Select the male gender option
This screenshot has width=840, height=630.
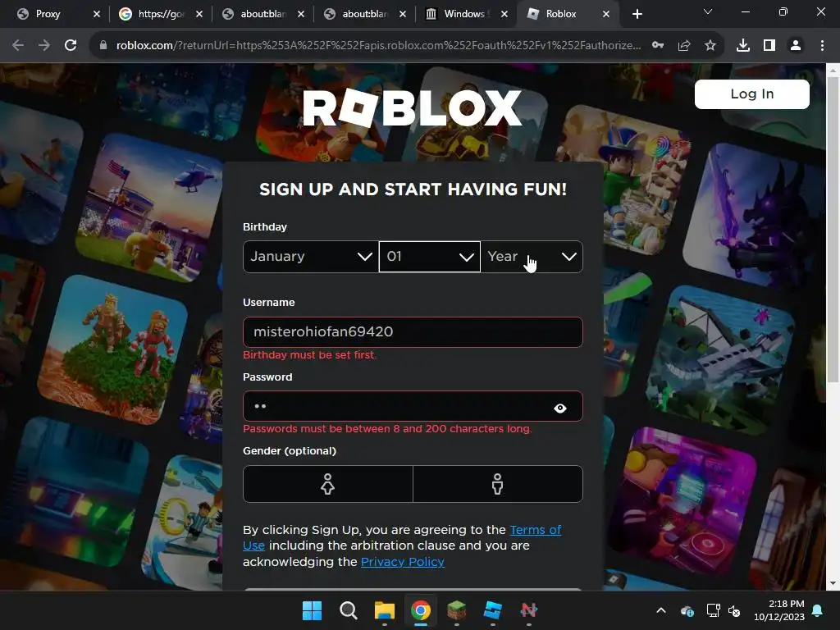(x=498, y=484)
